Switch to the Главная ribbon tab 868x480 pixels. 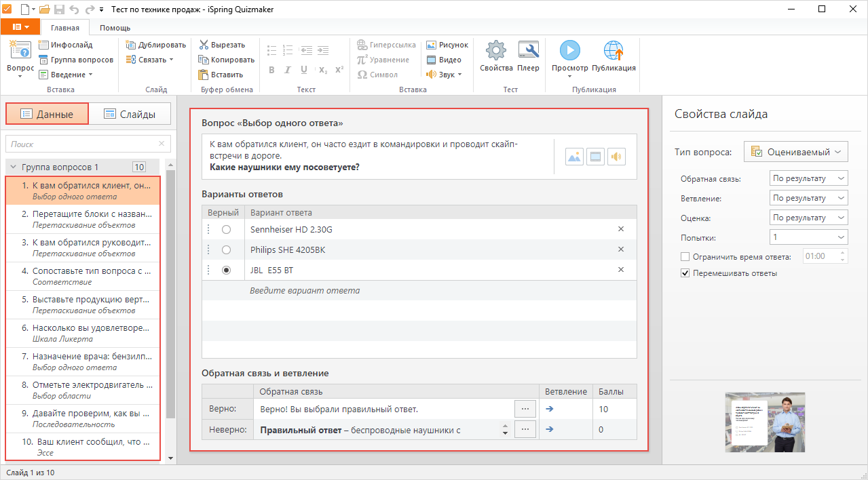(65, 28)
